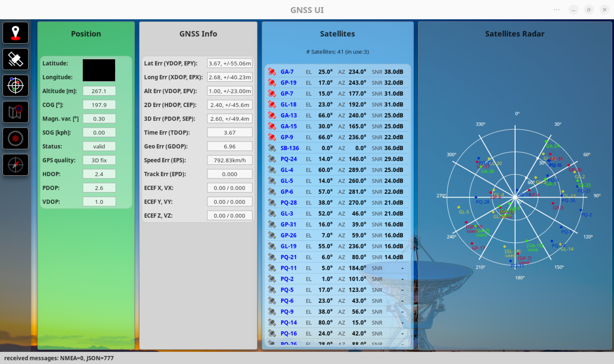The image size is (614, 364).
Task: Open the compass sidebar icon
Action: point(15,165)
